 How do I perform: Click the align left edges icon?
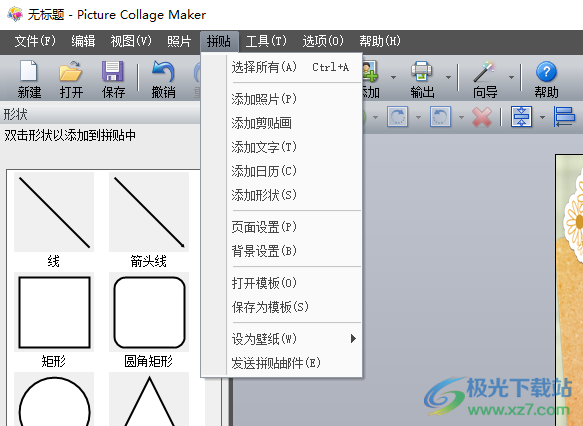tap(564, 117)
